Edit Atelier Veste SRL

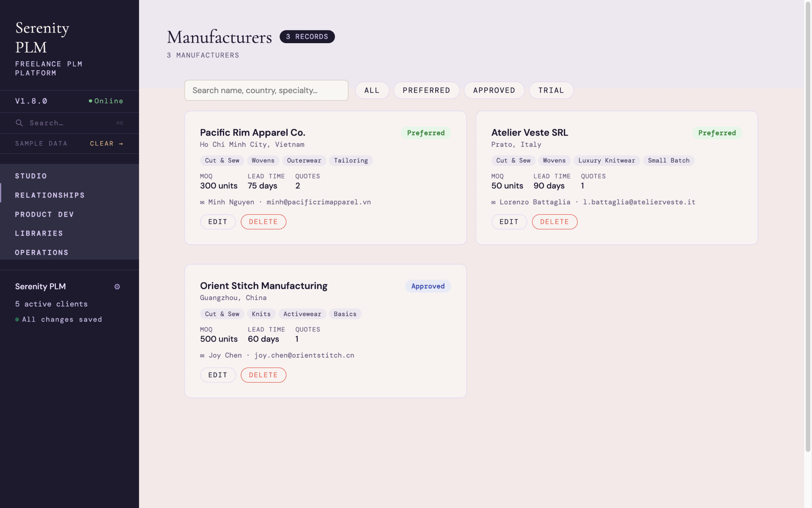point(509,222)
